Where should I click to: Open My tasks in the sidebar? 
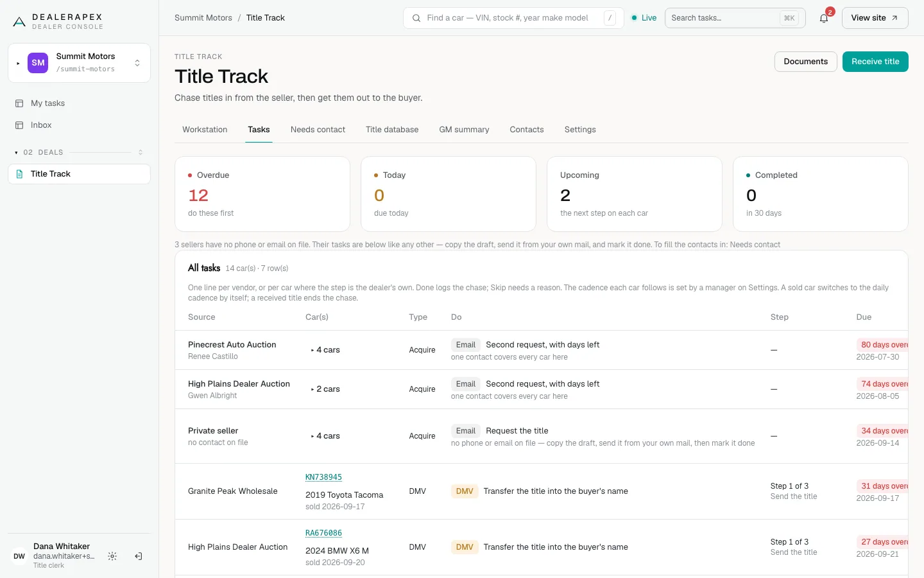tap(79, 103)
